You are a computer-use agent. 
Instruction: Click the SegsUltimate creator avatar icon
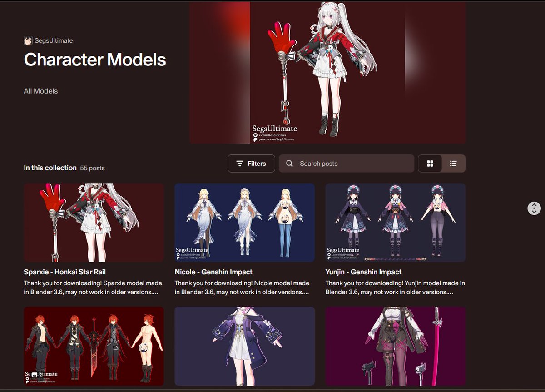pos(28,40)
